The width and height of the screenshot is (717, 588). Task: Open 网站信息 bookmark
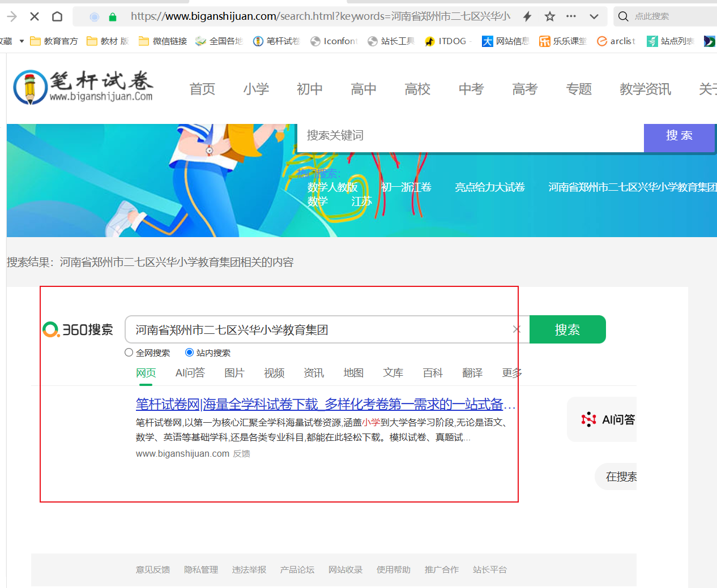[x=506, y=41]
